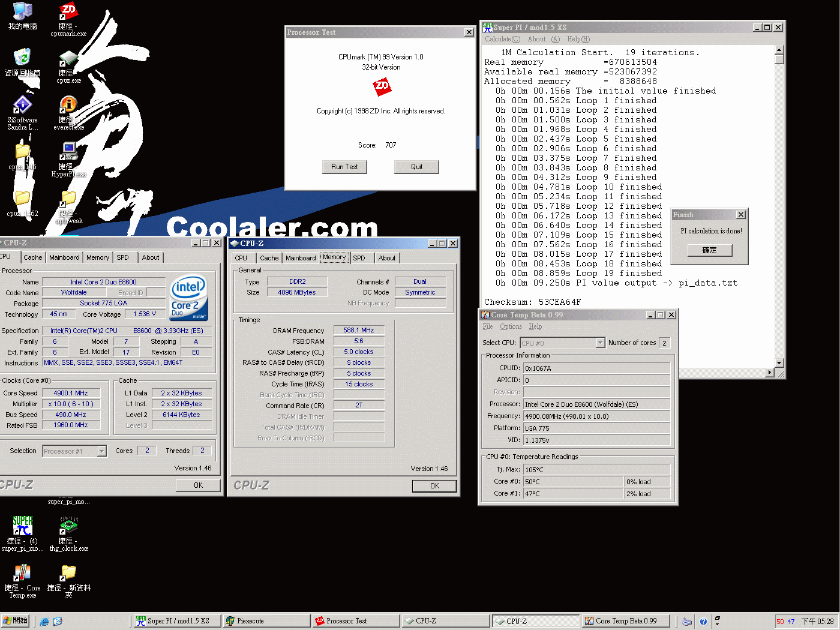Open the My Computer desktop icon

pyautogui.click(x=22, y=16)
